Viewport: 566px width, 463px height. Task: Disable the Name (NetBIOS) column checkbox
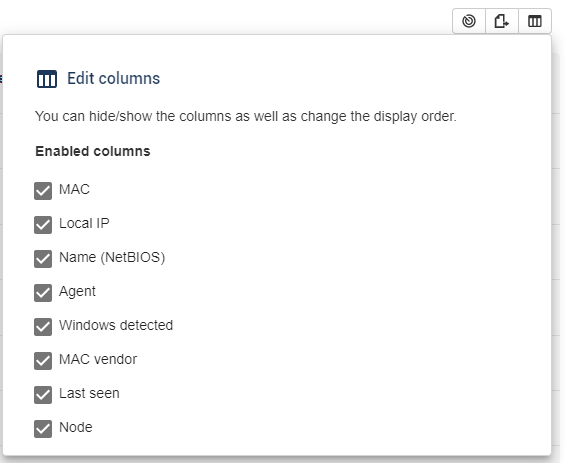pos(43,259)
